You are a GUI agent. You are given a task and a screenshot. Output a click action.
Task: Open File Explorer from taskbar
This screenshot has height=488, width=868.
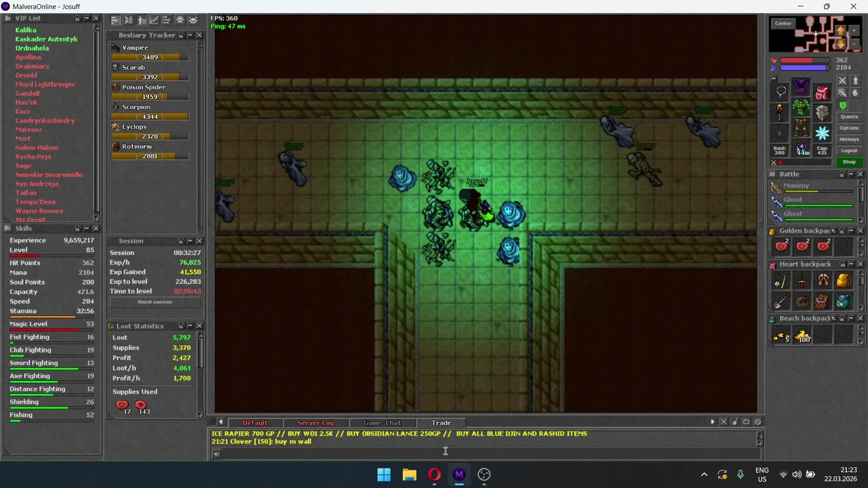[x=409, y=474]
